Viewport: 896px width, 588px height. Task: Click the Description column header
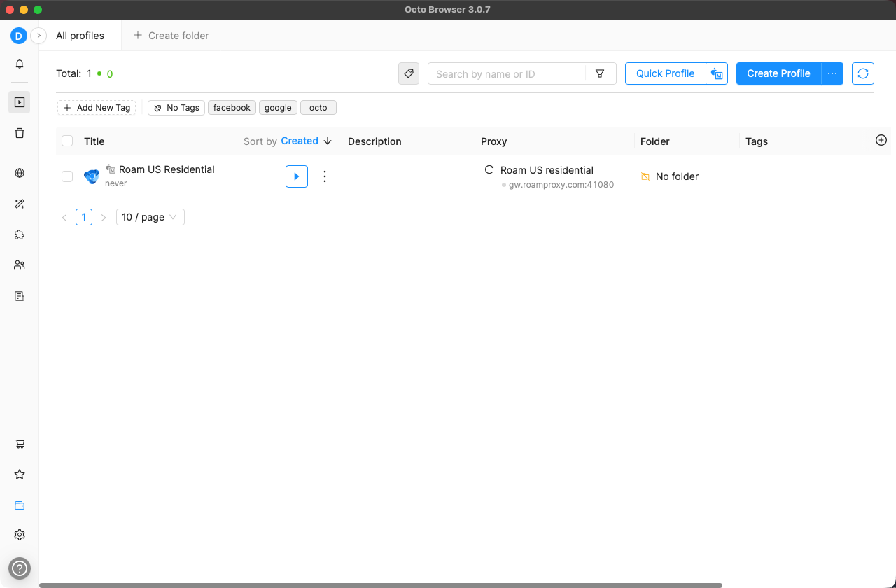(x=374, y=141)
